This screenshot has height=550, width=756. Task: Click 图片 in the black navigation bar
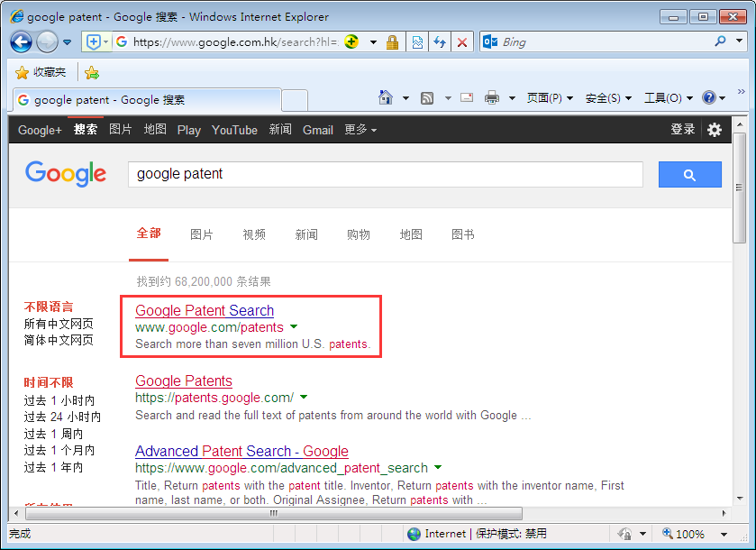pos(120,129)
